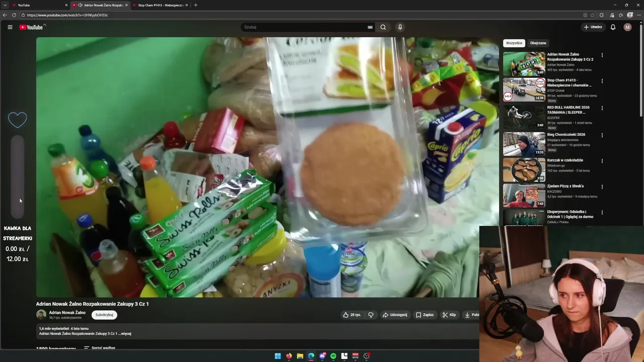Viewport: 644px width, 362px height.
Task: Click the '1,6 mln wyświetleń 4 lata temu' text
Action: click(x=64, y=329)
